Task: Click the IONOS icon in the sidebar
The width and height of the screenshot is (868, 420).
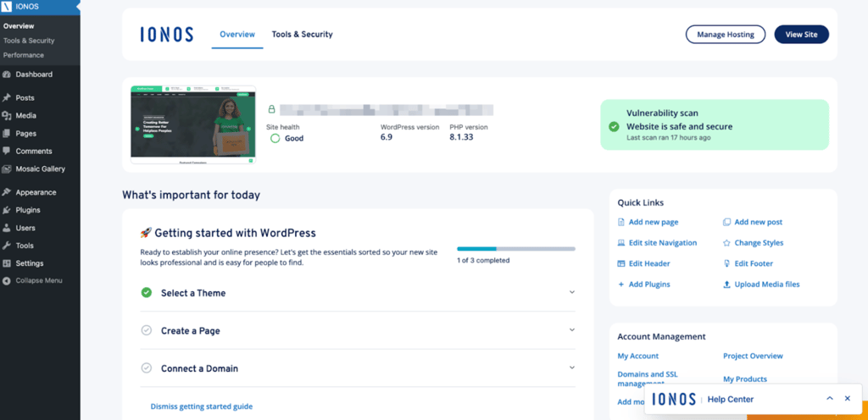Action: (x=7, y=8)
